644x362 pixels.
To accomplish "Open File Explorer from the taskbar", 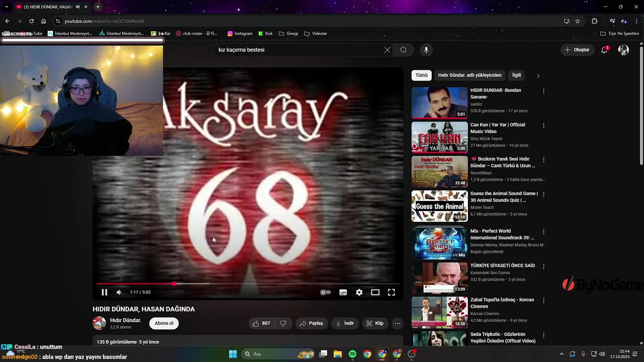I will coord(338,354).
